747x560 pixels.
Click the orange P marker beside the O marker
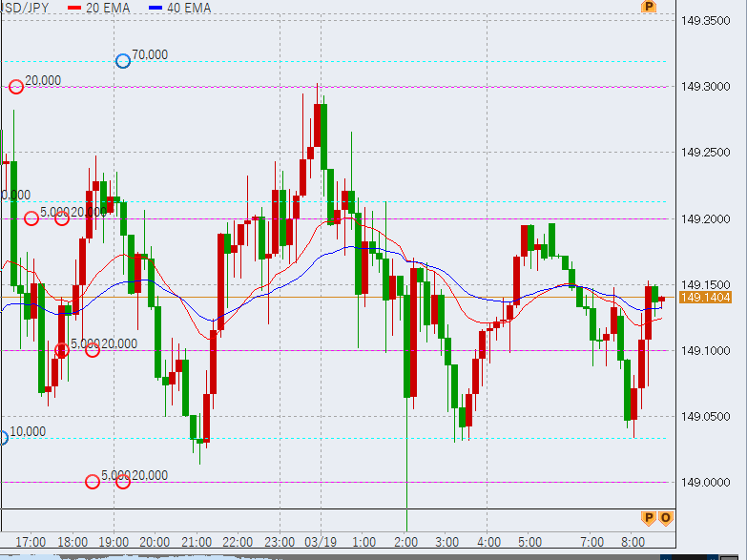tap(649, 518)
